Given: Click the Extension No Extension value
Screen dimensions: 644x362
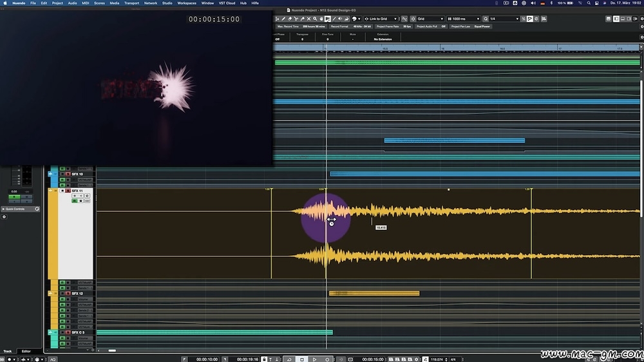Looking at the screenshot, I should [x=383, y=39].
